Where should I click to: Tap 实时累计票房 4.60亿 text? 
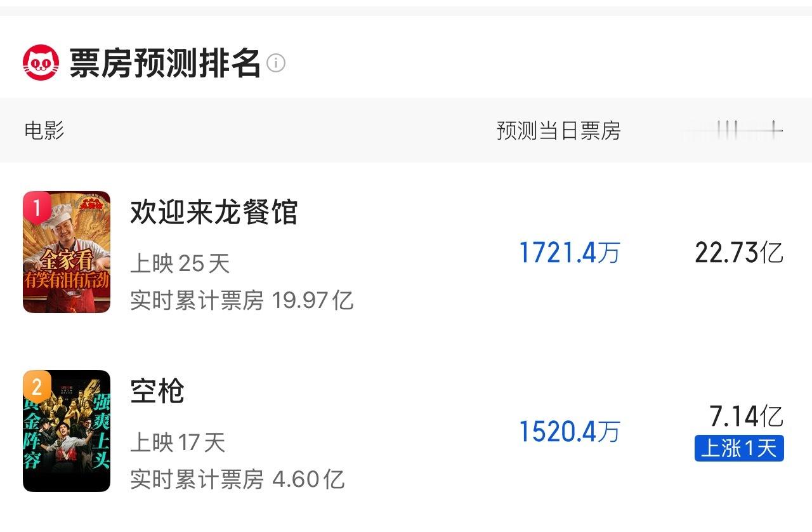(237, 479)
